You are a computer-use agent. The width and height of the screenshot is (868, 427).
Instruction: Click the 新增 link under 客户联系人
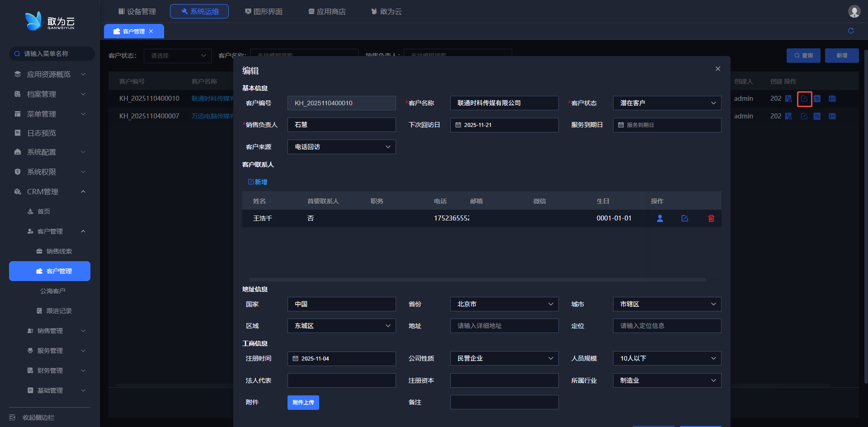coord(258,182)
